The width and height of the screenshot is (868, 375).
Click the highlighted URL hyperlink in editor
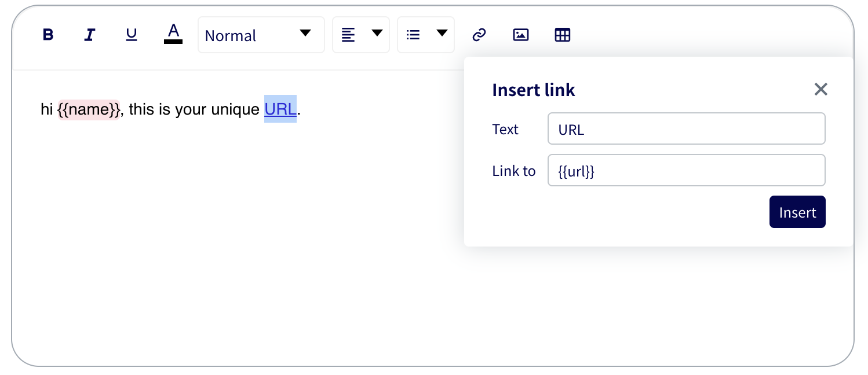[x=280, y=109]
